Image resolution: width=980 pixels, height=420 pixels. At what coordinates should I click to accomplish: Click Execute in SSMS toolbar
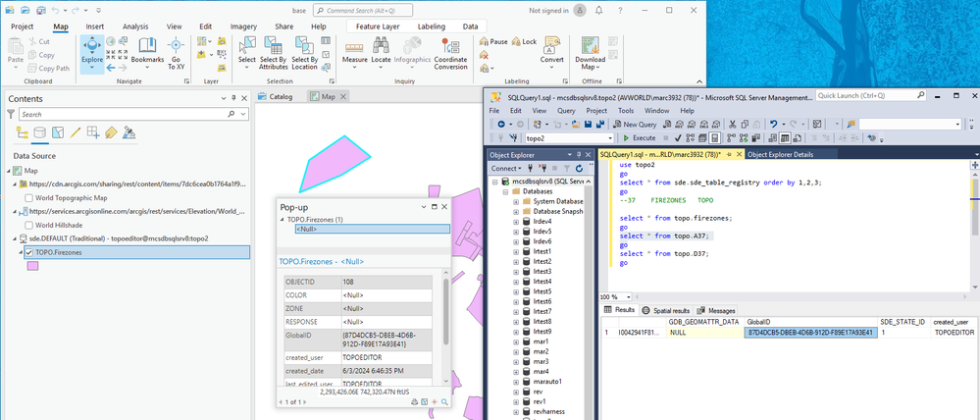point(640,137)
